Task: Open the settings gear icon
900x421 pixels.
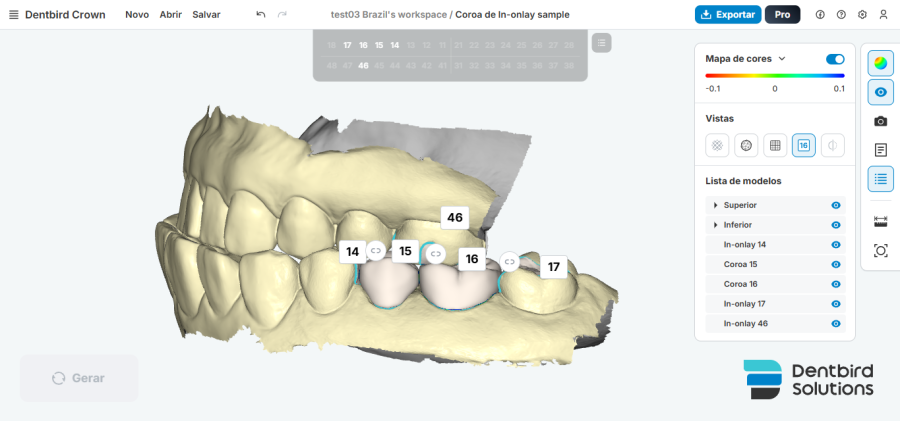Action: tap(862, 15)
